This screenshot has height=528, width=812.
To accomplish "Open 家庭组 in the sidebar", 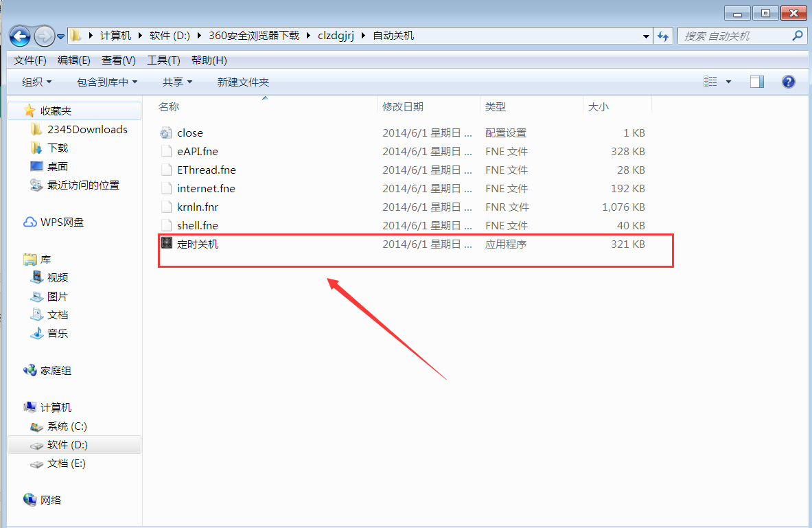I will (54, 370).
